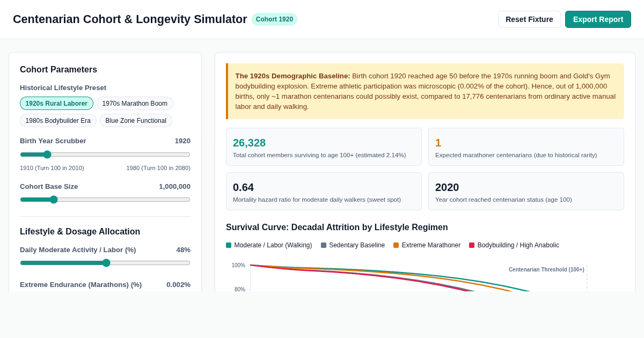Toggle the Extreme Marathoner legend swatch
Image resolution: width=644 pixels, height=338 pixels.
396,245
